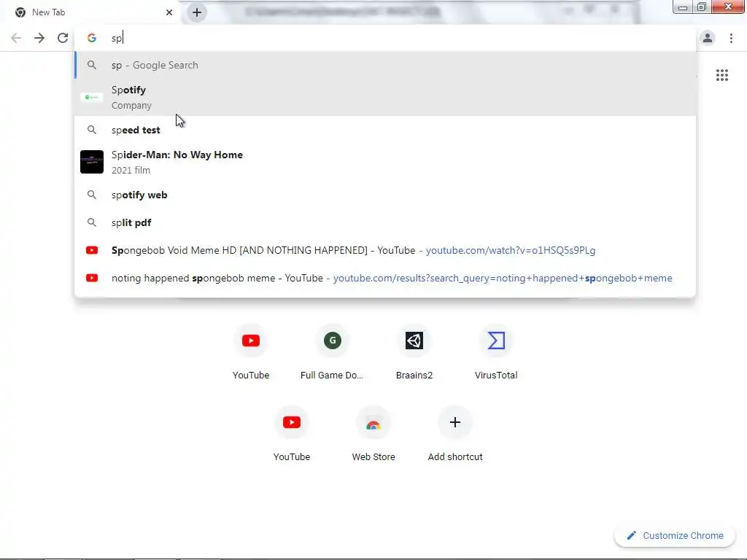The height and width of the screenshot is (560, 747).
Task: Open the VirusTotal shortcut
Action: (x=496, y=352)
